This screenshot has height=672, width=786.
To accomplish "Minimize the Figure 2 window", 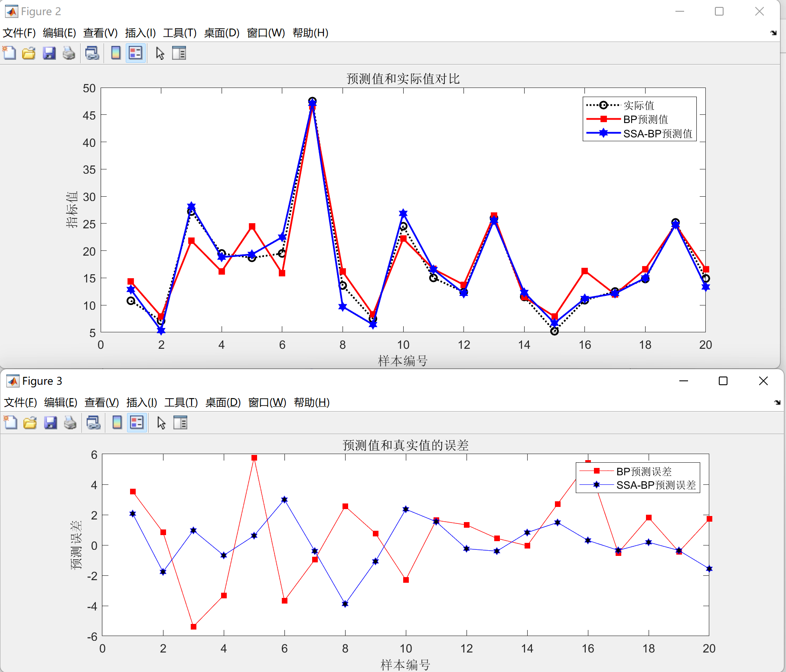I will click(x=680, y=11).
